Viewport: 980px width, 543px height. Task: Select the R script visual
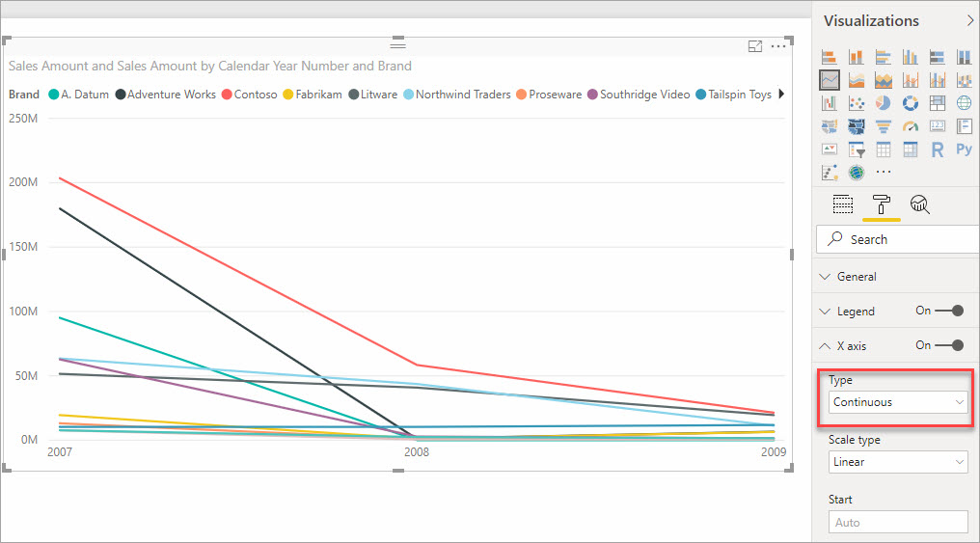coord(937,149)
